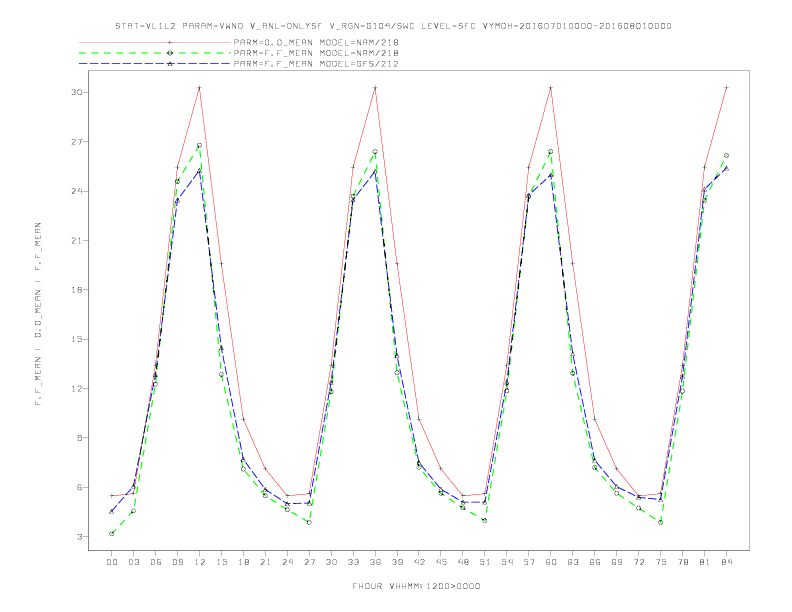The image size is (792, 612).
Task: Click green circle marker at forecast hour 75
Action: (x=661, y=523)
